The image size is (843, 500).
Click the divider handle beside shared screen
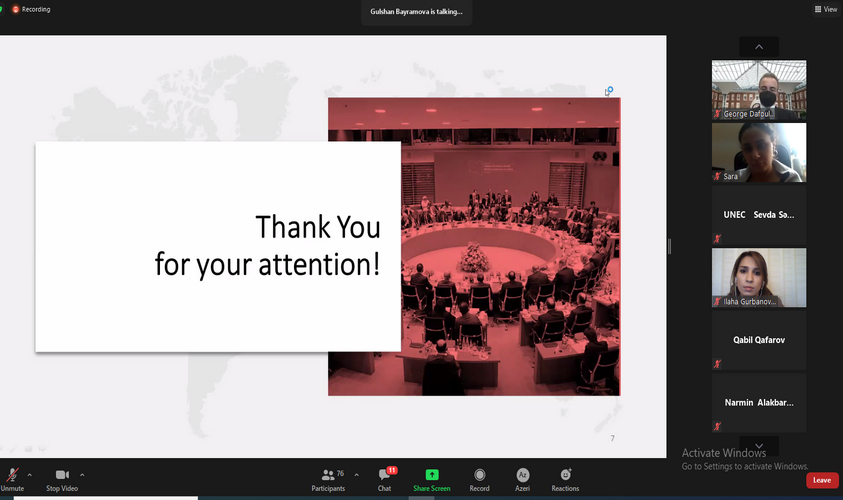[670, 246]
